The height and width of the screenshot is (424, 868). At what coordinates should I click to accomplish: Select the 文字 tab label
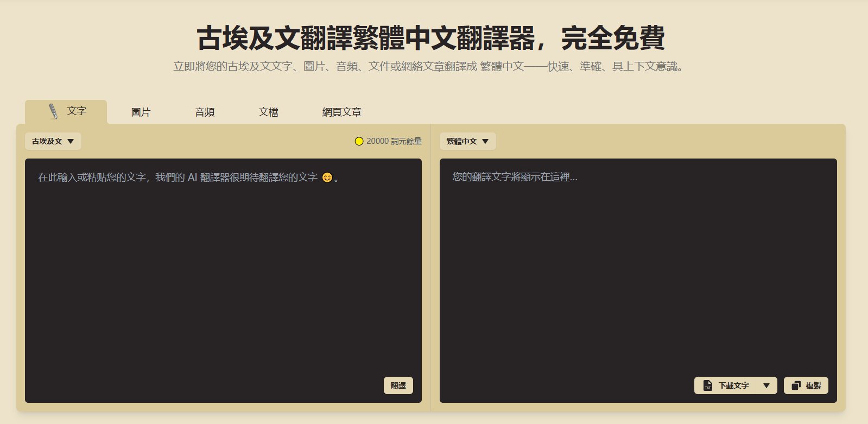[x=77, y=111]
